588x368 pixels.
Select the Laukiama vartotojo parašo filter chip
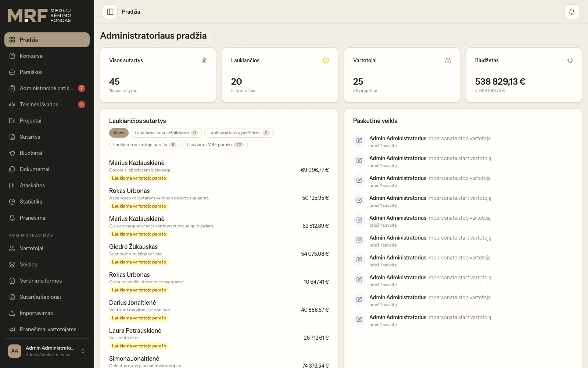(x=145, y=145)
